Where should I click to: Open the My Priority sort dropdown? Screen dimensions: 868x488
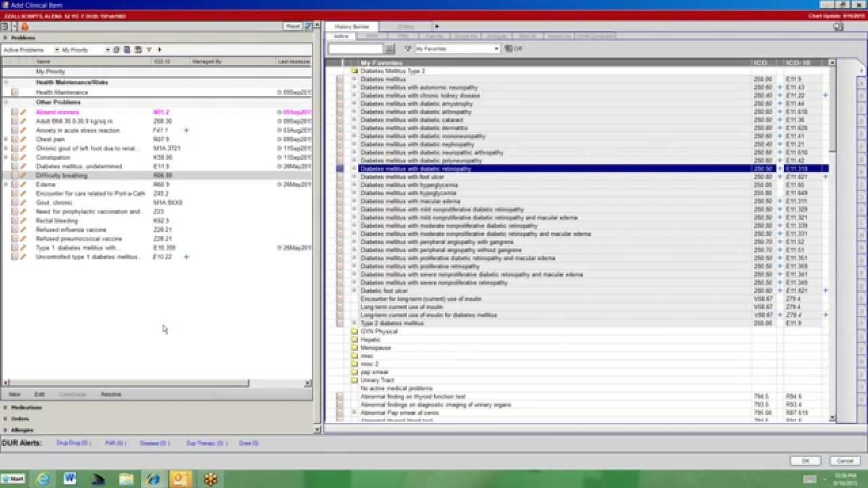[107, 49]
